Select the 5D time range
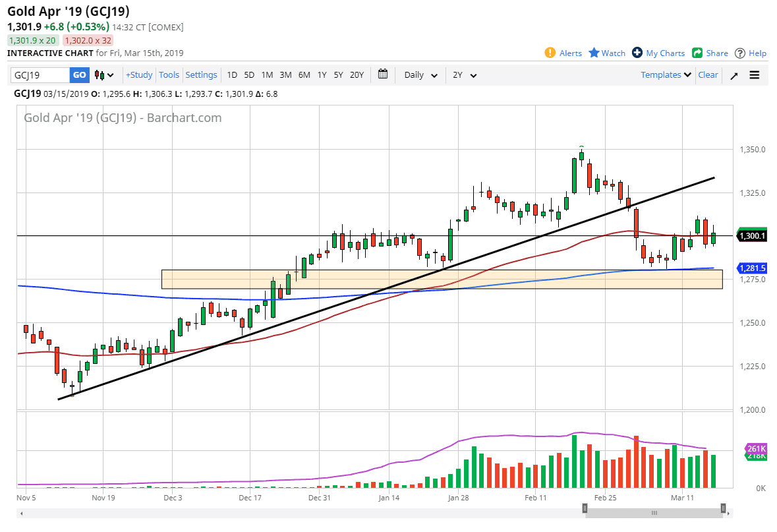Image resolution: width=777 pixels, height=532 pixels. click(x=249, y=75)
